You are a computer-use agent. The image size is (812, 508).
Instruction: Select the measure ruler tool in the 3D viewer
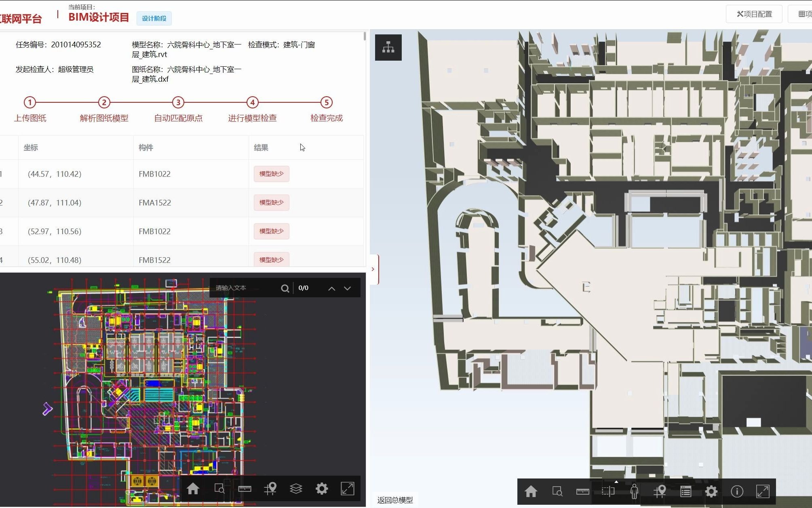pos(583,491)
